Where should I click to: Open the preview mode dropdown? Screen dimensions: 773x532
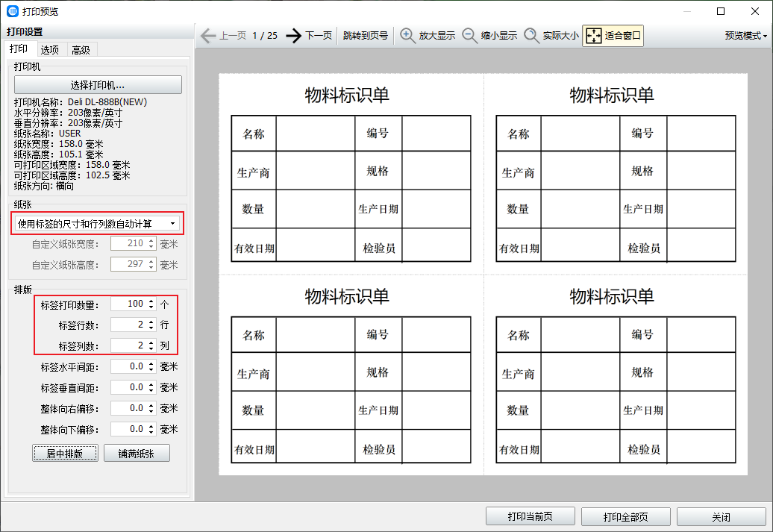[x=745, y=35]
